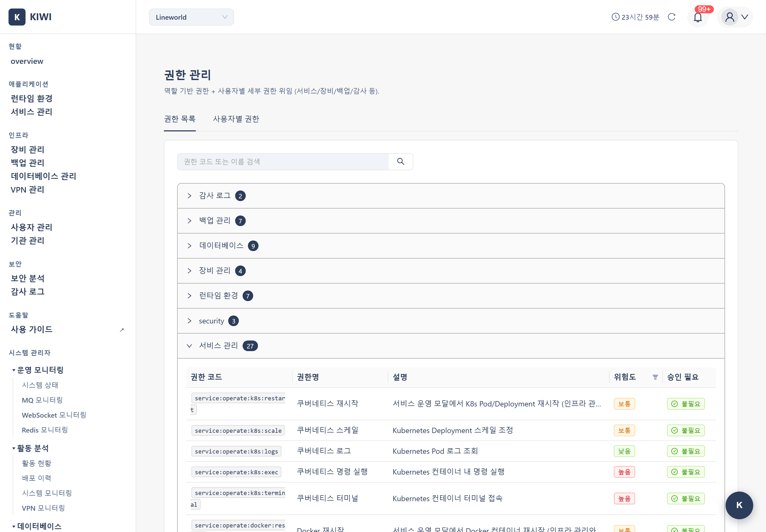Open 장비 관리 in sidebar

point(28,149)
